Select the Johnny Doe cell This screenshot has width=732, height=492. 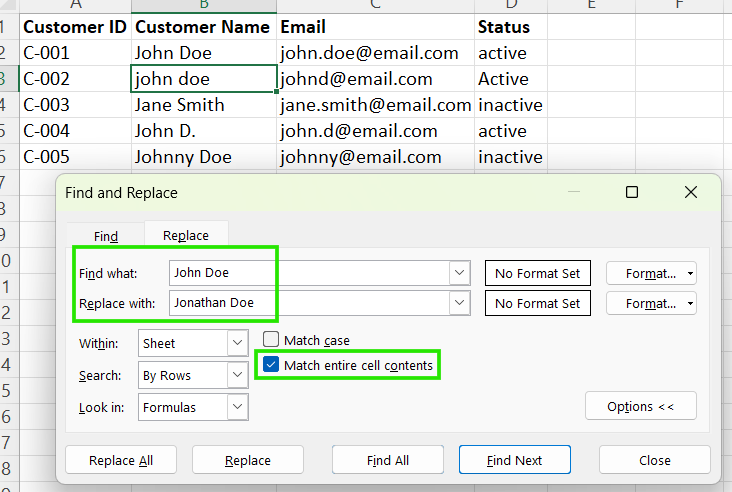204,157
